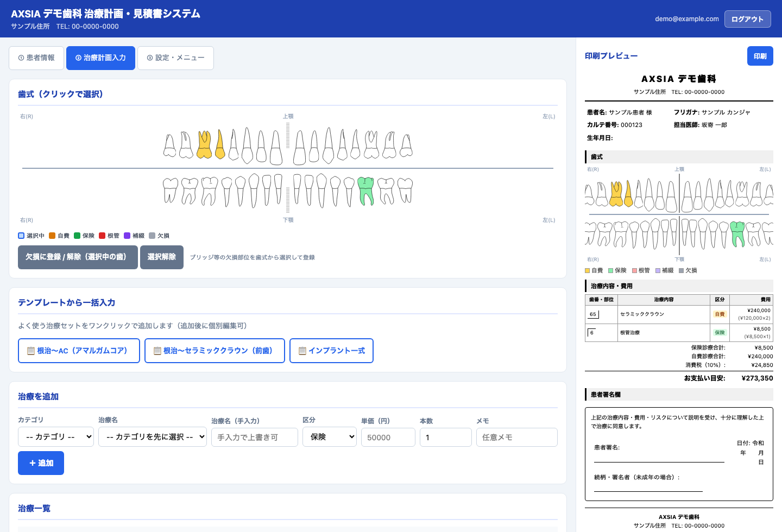Select the lower right(R) central incisor
The height and width of the screenshot is (532, 782).
(x=279, y=188)
